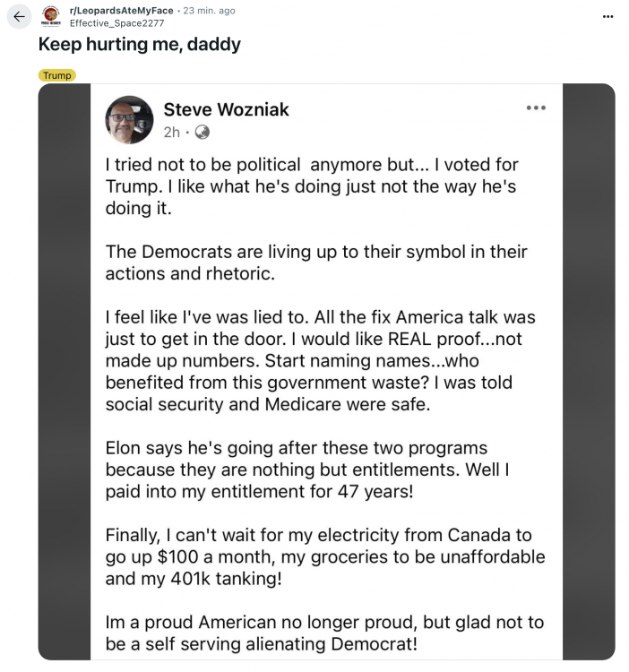The height and width of the screenshot is (672, 629).
Task: Click the "23 min. ago" timestamp
Action: tap(210, 11)
